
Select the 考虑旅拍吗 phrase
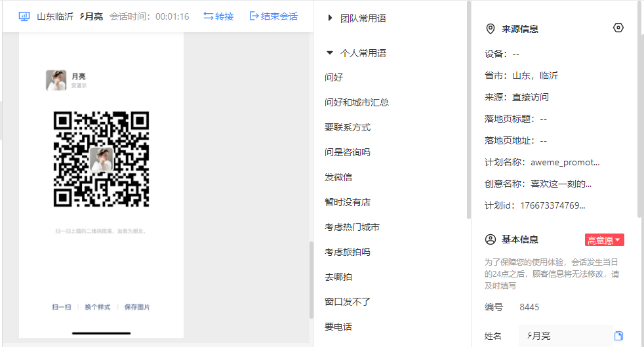[x=348, y=252]
